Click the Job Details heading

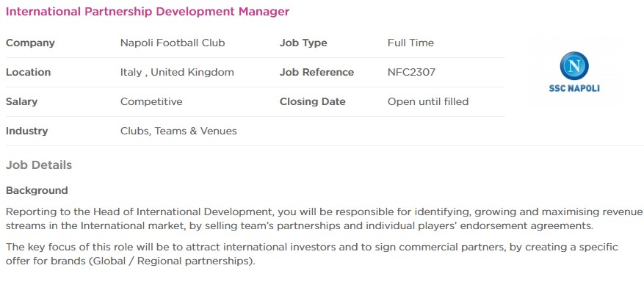click(x=39, y=165)
